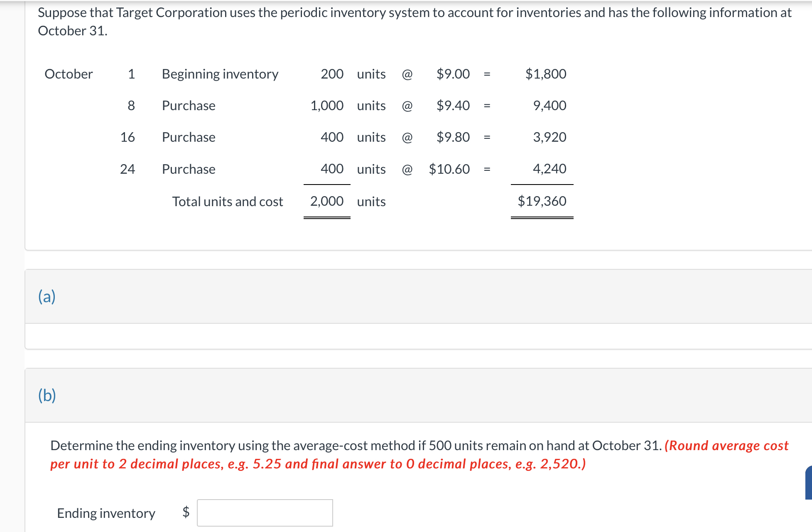
Task: Expand section (a) of the problem
Action: point(47,296)
